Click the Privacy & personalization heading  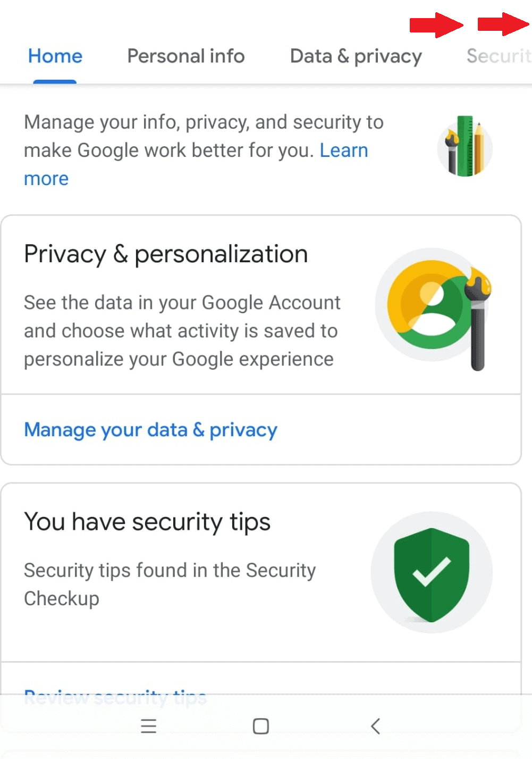tap(166, 254)
